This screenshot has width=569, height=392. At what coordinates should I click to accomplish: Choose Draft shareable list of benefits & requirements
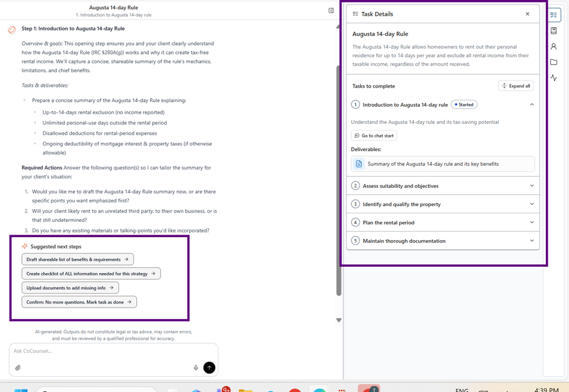[78, 260]
